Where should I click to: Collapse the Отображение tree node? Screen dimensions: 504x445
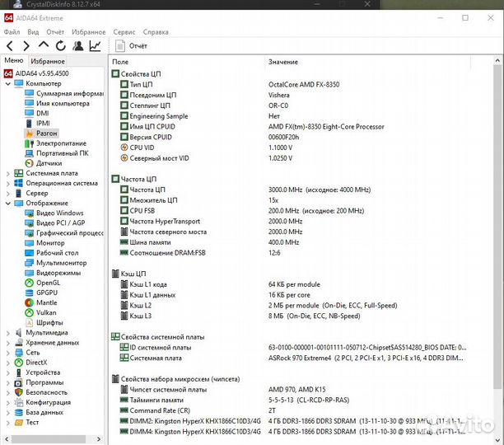coord(8,204)
